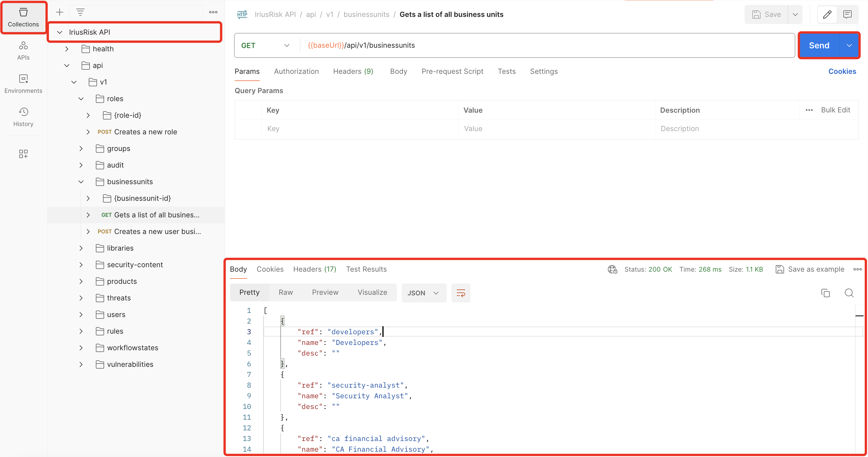Viewport: 868px width, 457px height.
Task: Click the network globe lock icon
Action: click(x=612, y=269)
